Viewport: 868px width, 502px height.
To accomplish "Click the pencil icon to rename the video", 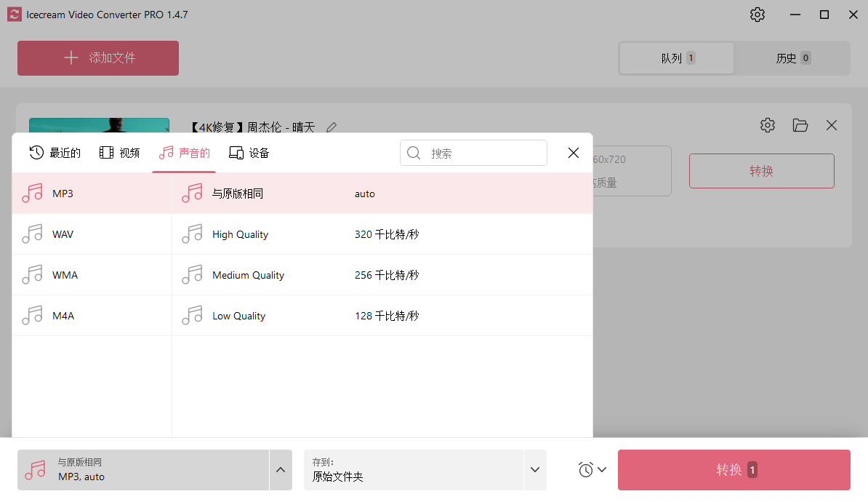I will click(331, 127).
